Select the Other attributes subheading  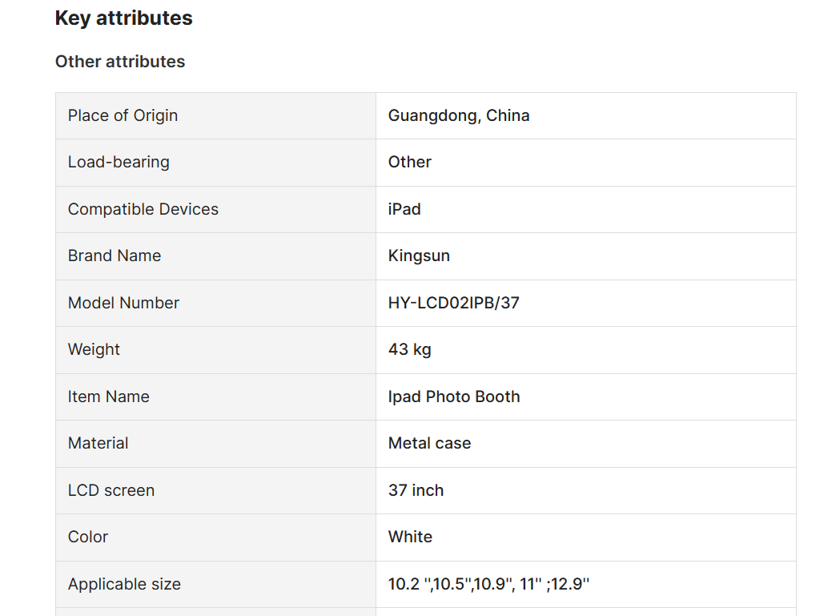pyautogui.click(x=120, y=62)
